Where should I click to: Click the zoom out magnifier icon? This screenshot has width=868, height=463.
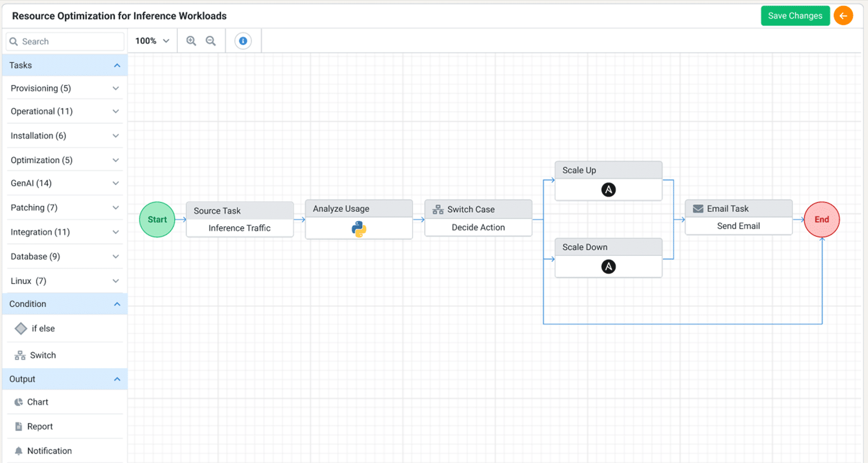point(210,41)
